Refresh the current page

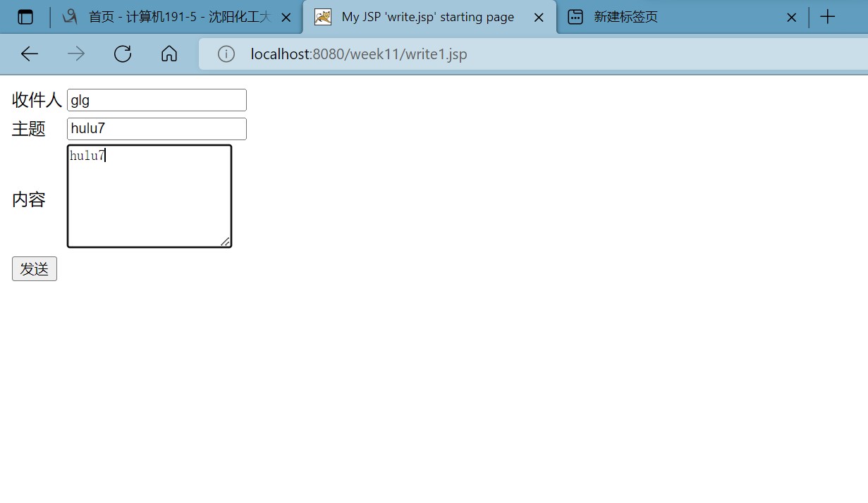[123, 54]
